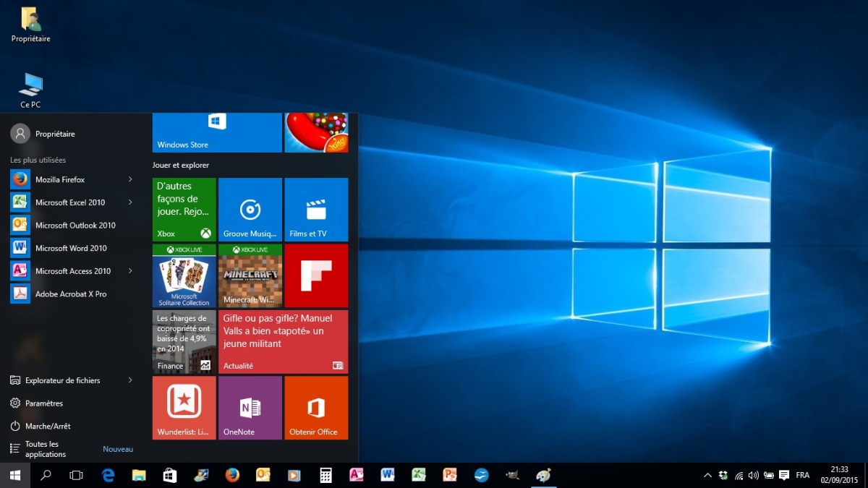
Task: Open the Candy Crush tile
Action: 316,132
